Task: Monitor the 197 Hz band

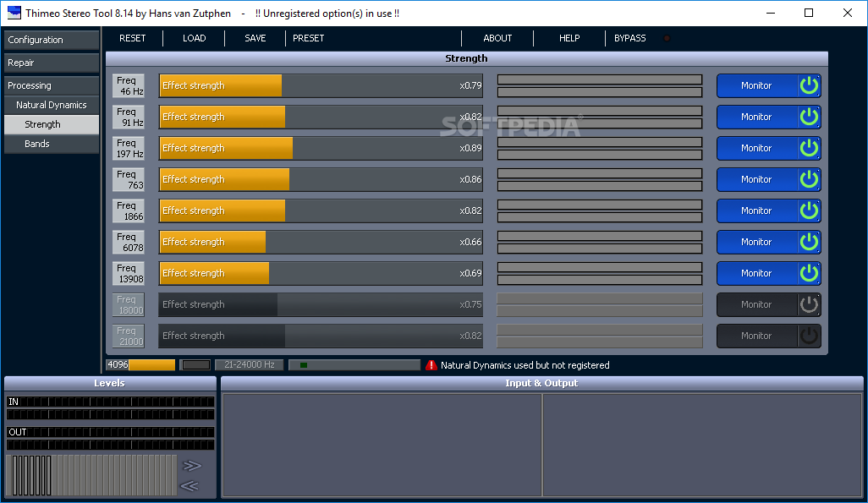Action: click(x=756, y=148)
